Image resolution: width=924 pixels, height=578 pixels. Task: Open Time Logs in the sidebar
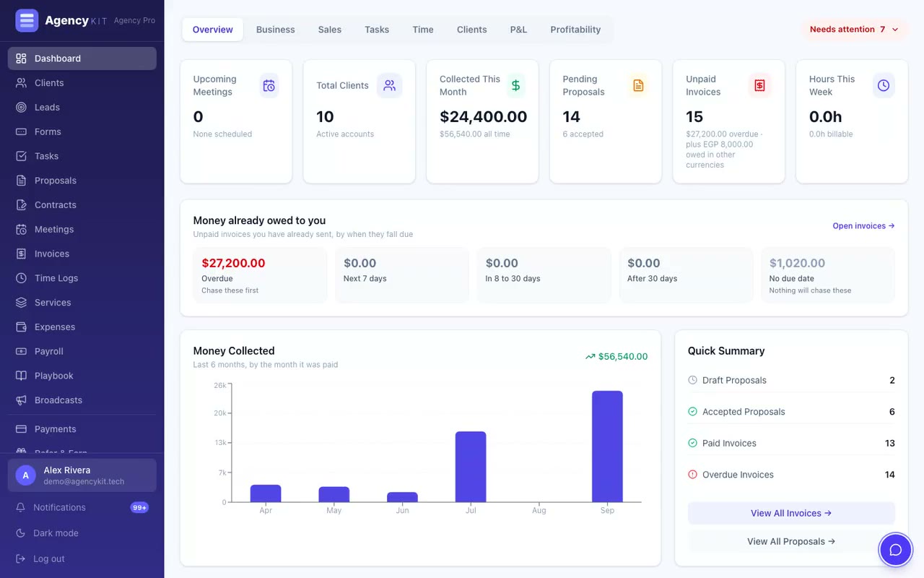(82, 278)
